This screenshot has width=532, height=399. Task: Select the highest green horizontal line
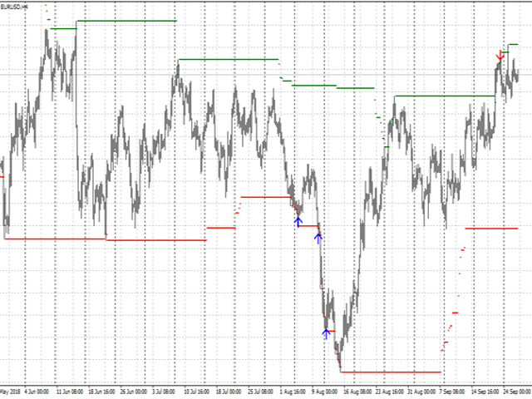pyautogui.click(x=125, y=21)
